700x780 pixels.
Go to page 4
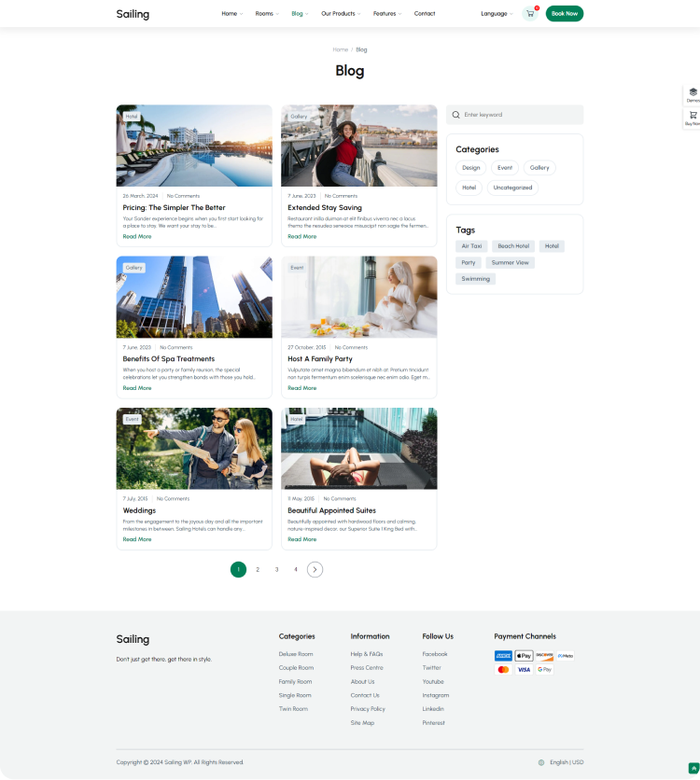296,569
